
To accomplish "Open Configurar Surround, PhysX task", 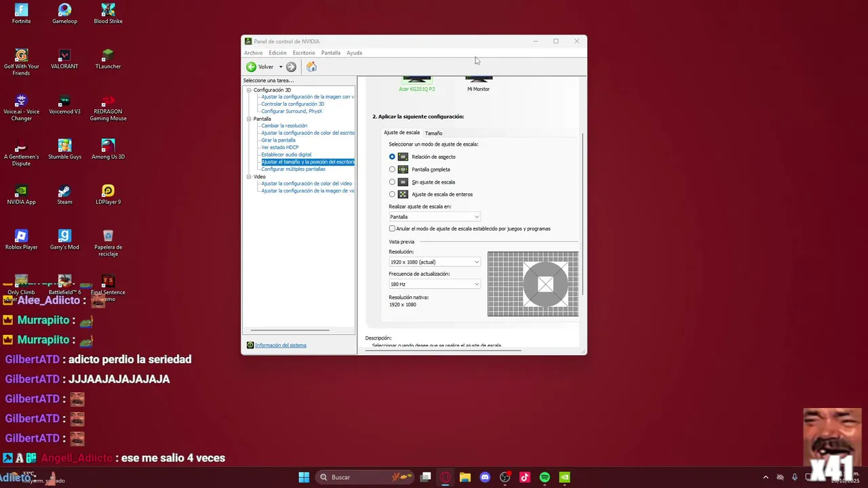I will [x=292, y=111].
